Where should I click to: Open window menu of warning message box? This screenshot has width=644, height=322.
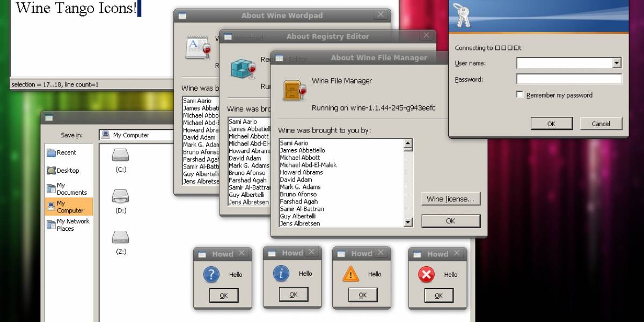(x=341, y=253)
